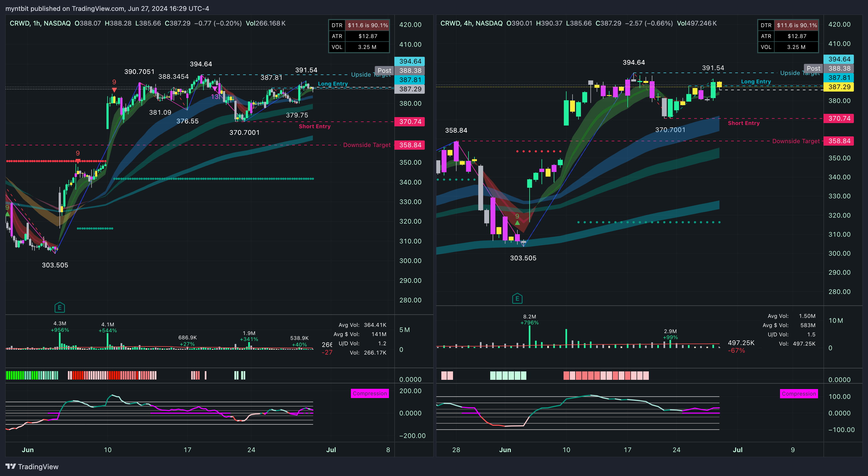Click green 9 up-arrow marker on 4h chart
Image resolution: width=868 pixels, height=476 pixels.
[517, 223]
